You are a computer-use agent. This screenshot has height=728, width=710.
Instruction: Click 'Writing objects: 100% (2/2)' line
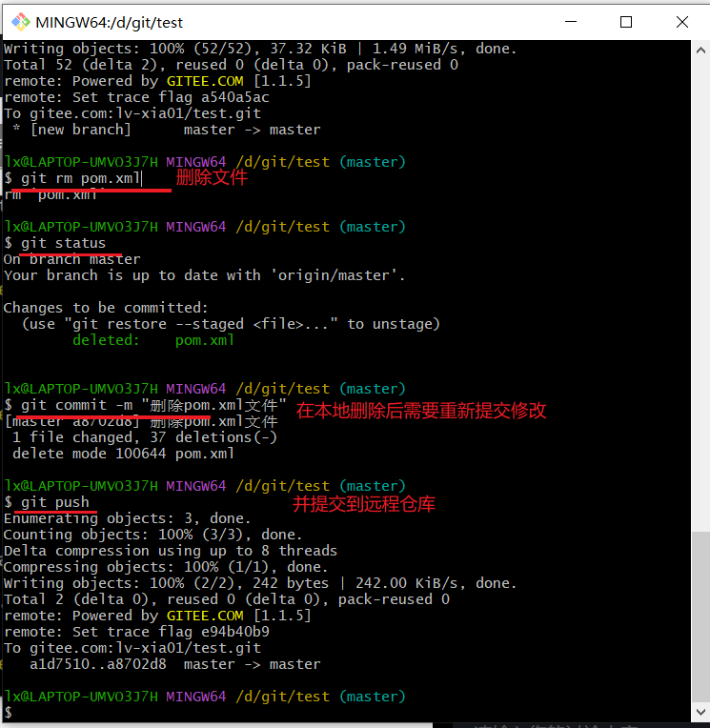coord(260,583)
